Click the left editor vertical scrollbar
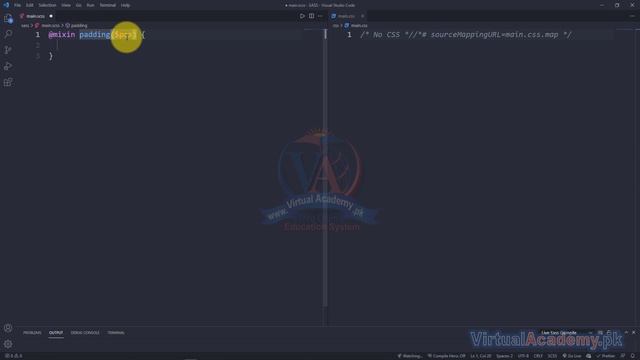The image size is (640, 360). 325,167
